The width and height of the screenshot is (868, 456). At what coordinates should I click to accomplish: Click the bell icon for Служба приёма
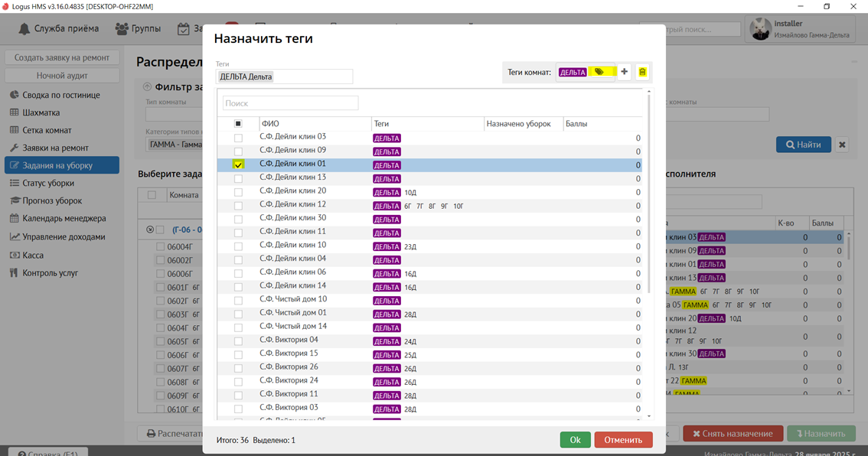click(x=24, y=29)
